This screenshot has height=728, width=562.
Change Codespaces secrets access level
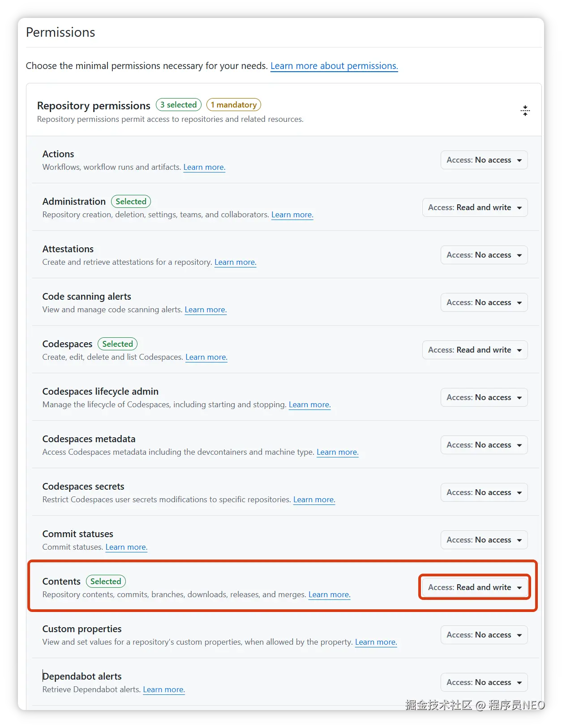point(484,492)
